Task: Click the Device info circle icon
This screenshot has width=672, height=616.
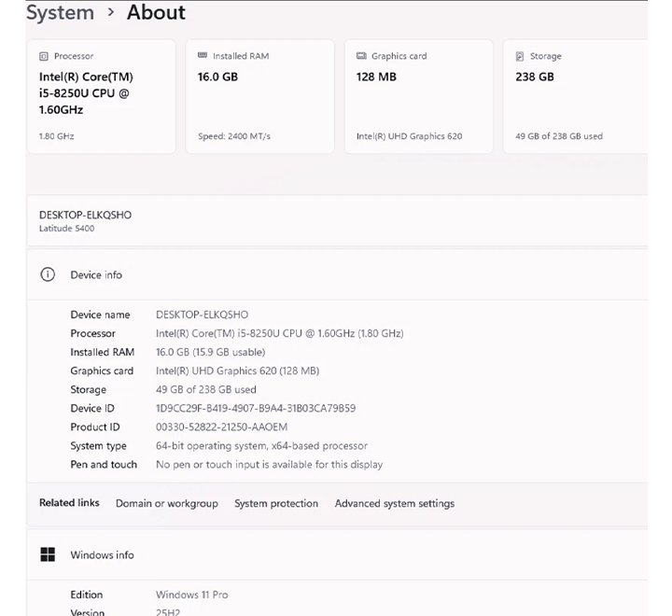Action: tap(48, 274)
